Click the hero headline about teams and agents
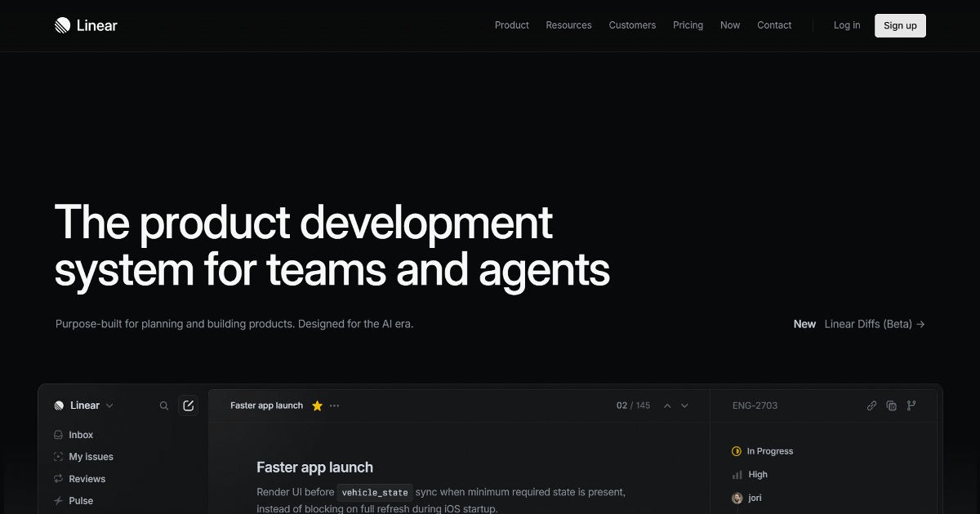This screenshot has height=514, width=980. (x=332, y=246)
